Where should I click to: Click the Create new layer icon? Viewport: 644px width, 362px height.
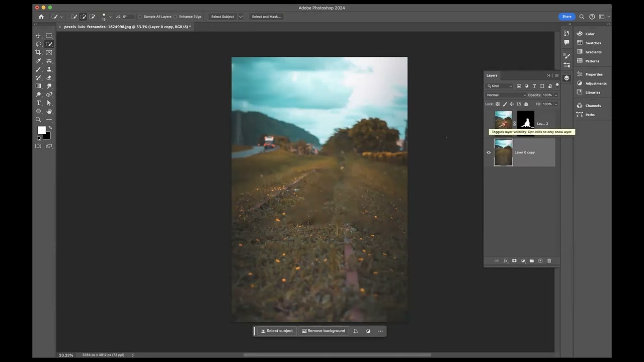pyautogui.click(x=540, y=261)
